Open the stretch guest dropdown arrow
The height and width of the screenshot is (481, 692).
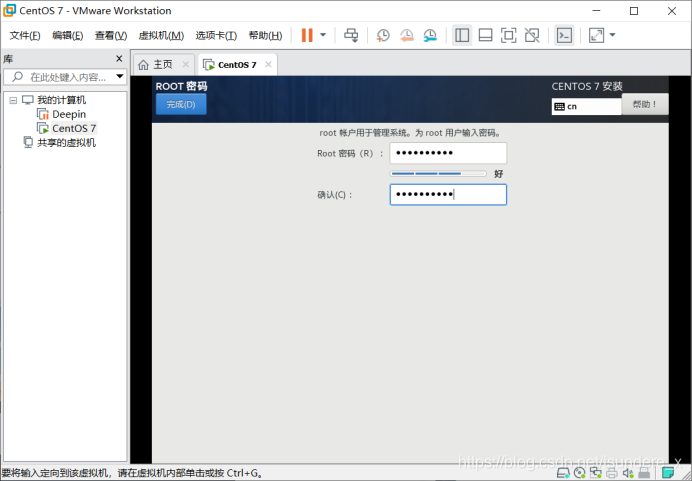(613, 35)
